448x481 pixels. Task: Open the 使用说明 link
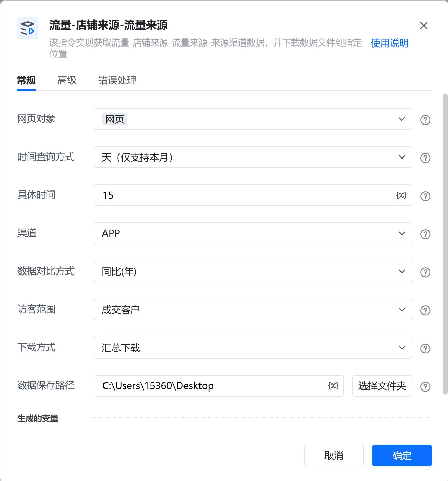(x=389, y=43)
